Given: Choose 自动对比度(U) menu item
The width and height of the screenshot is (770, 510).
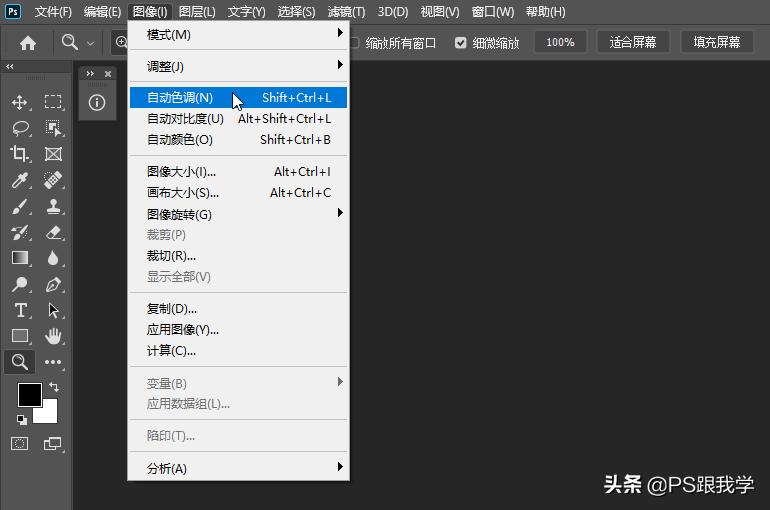Looking at the screenshot, I should coord(238,119).
